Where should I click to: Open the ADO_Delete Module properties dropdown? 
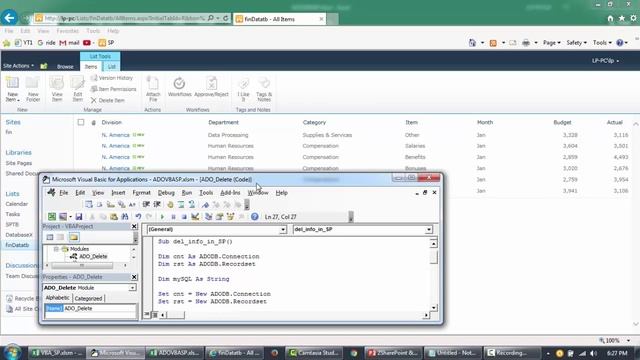(x=132, y=288)
